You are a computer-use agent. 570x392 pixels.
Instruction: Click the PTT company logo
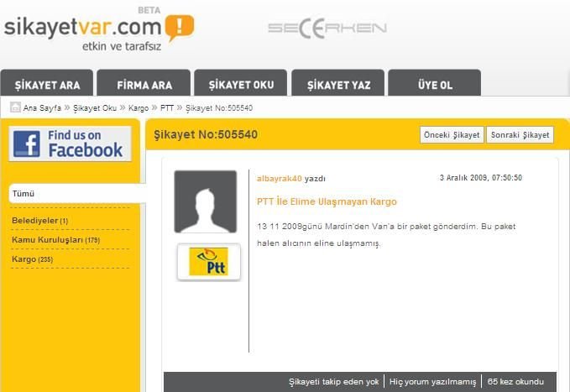pyautogui.click(x=208, y=262)
